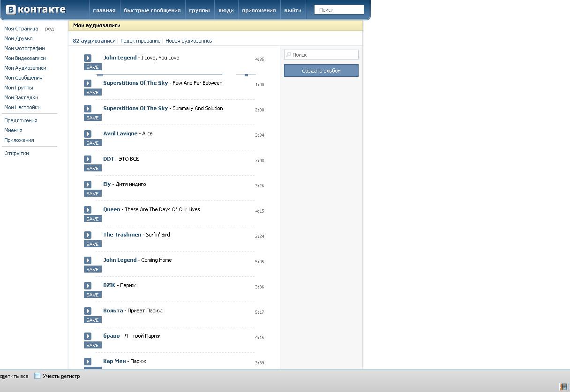Open Мои Сообщения in sidebar
The height and width of the screenshot is (392, 570).
(x=23, y=78)
